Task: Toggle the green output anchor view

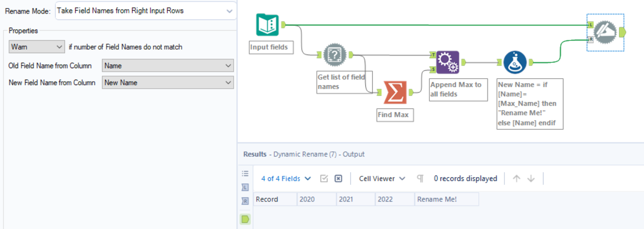Action: point(245,219)
